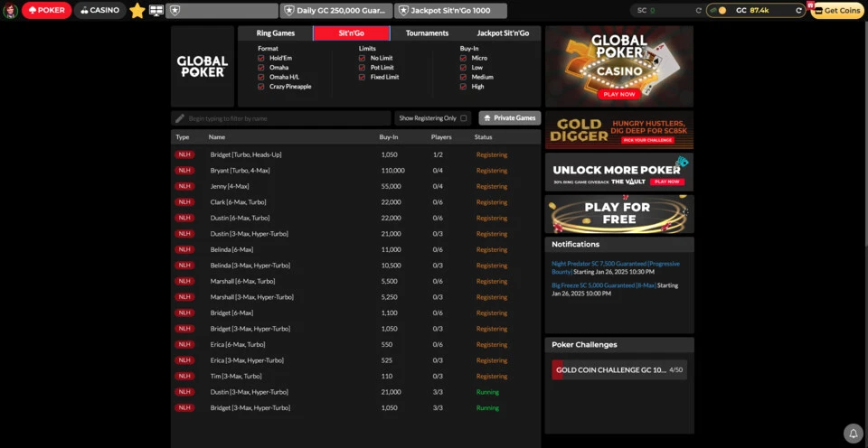
Task: Refresh the GC 87.4k balance
Action: click(798, 11)
